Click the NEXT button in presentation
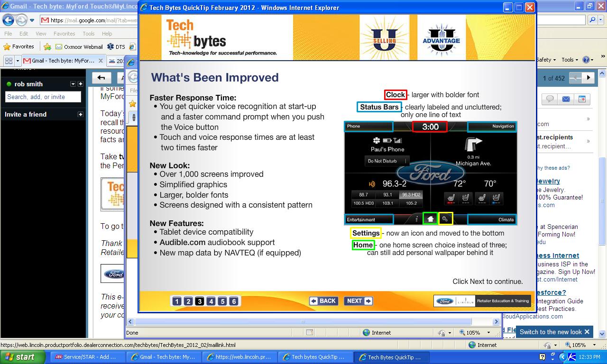 coord(359,301)
